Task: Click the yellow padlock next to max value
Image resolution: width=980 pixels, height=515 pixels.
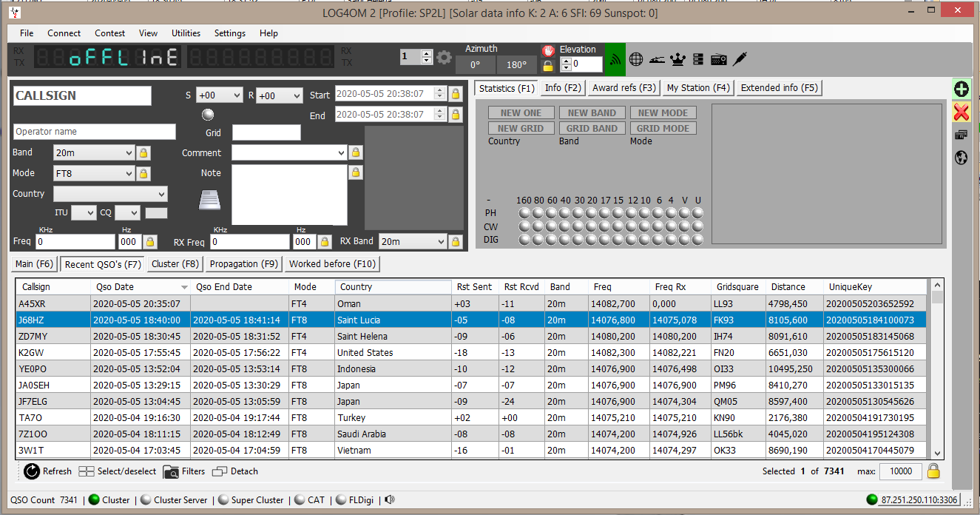Action: (x=933, y=471)
